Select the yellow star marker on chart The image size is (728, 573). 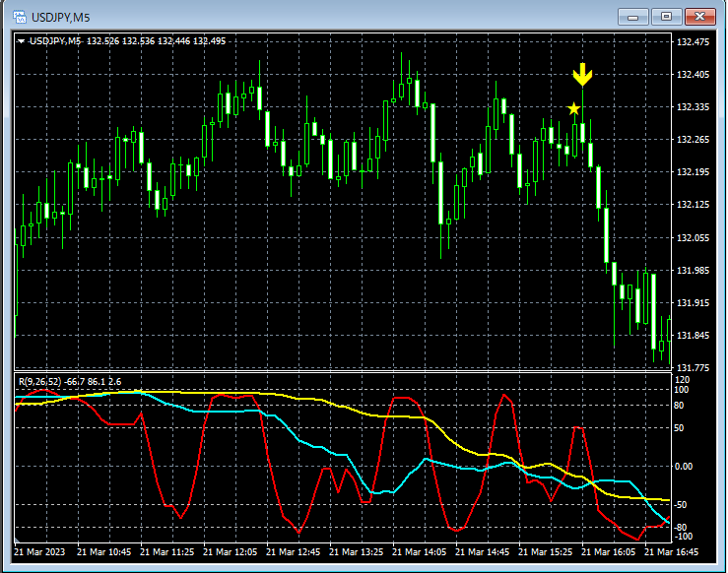click(573, 108)
